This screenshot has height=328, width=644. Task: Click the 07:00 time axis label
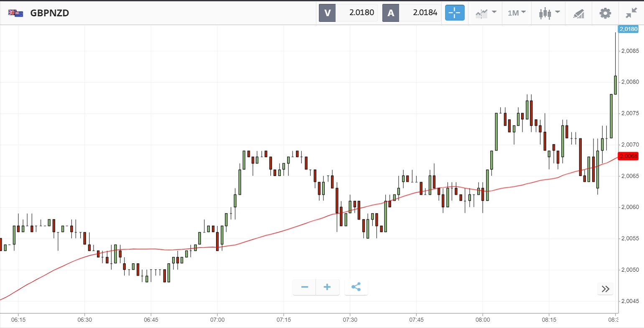[x=217, y=320]
